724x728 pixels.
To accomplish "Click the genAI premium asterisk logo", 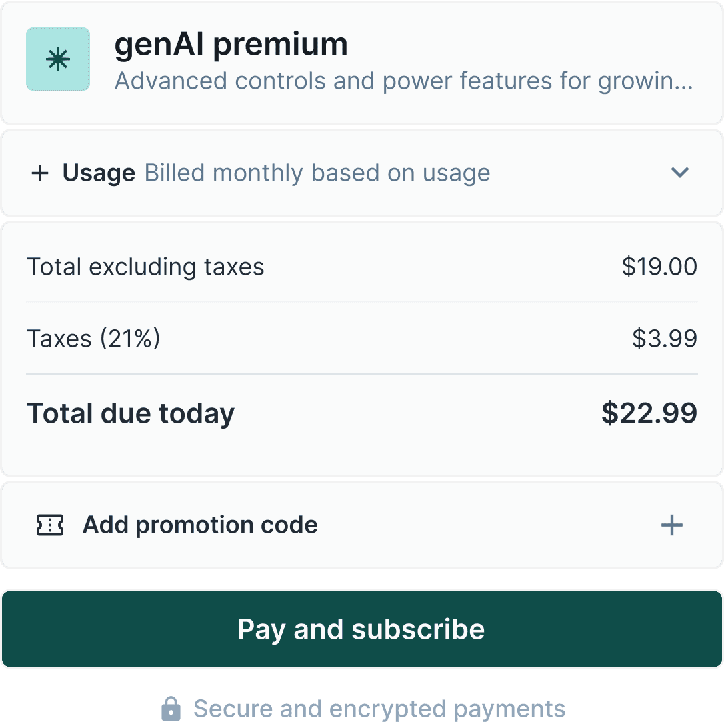I will coord(58,59).
